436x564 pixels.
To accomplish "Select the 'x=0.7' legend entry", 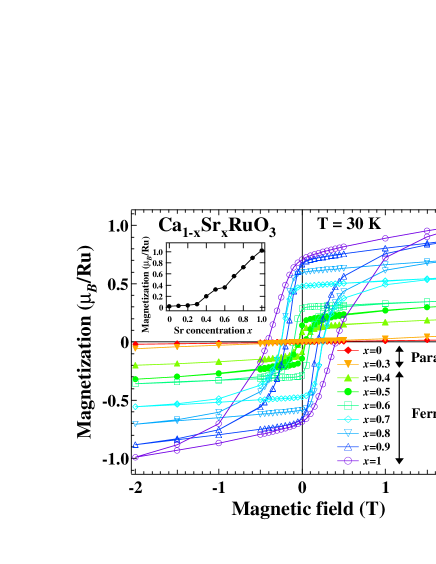I will point(364,419).
